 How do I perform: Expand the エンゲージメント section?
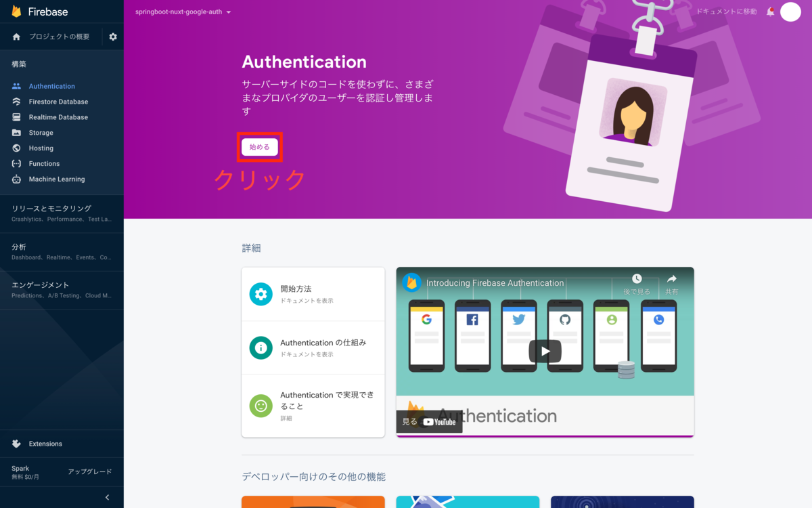coord(62,290)
